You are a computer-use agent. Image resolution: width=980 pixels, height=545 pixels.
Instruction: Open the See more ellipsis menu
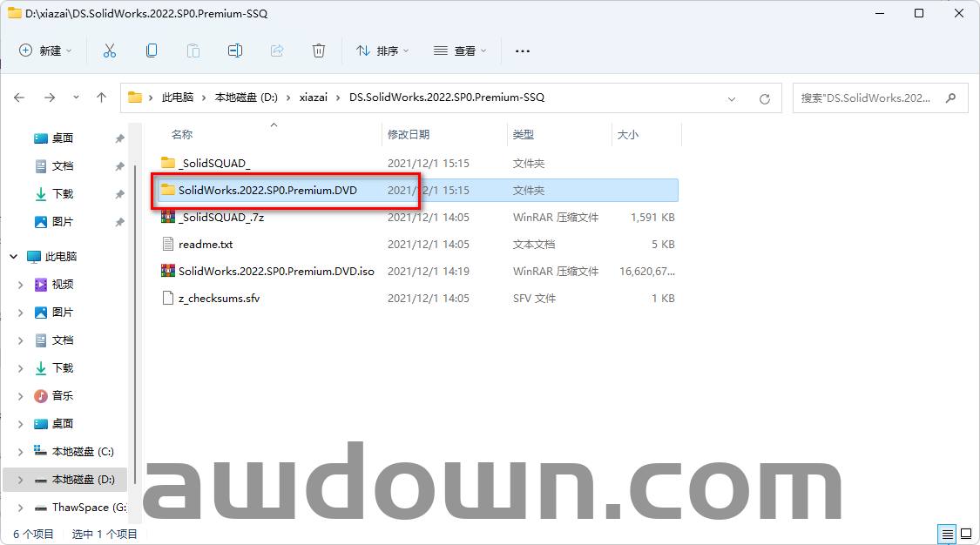[523, 50]
